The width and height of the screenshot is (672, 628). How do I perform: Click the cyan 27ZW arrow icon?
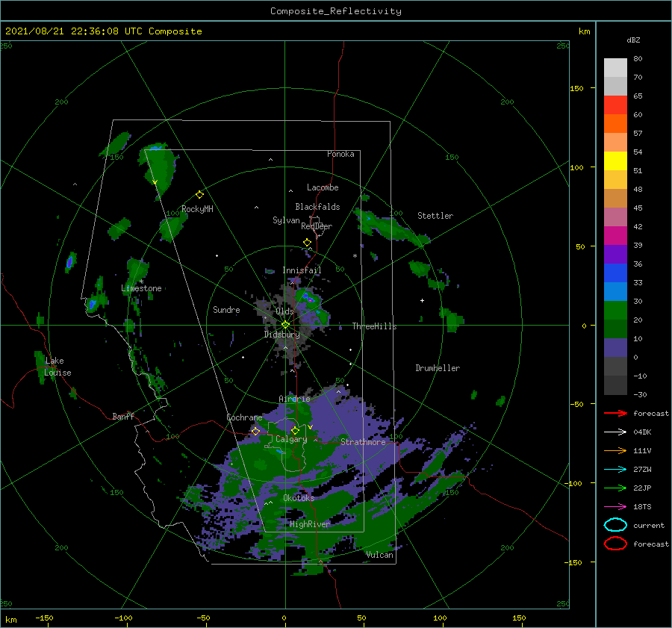coord(615,470)
